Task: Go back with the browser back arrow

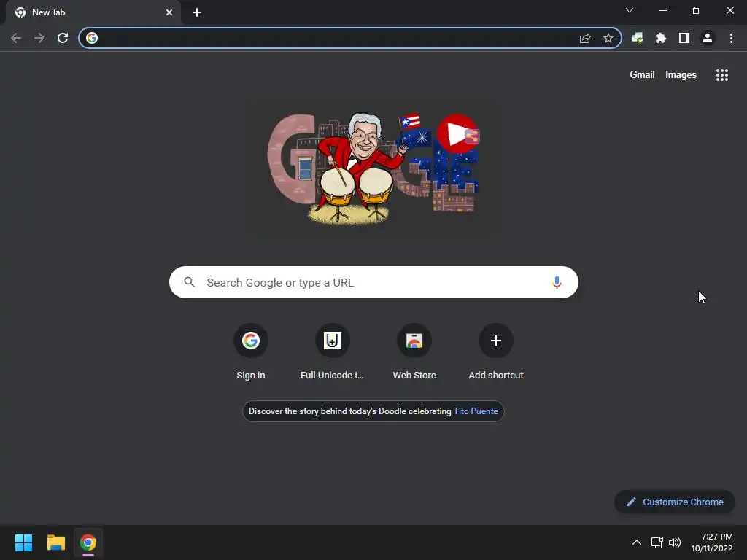Action: click(x=16, y=38)
